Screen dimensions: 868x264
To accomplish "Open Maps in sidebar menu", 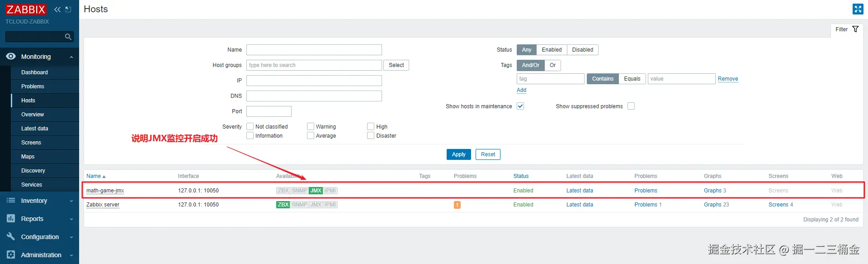I will point(28,157).
